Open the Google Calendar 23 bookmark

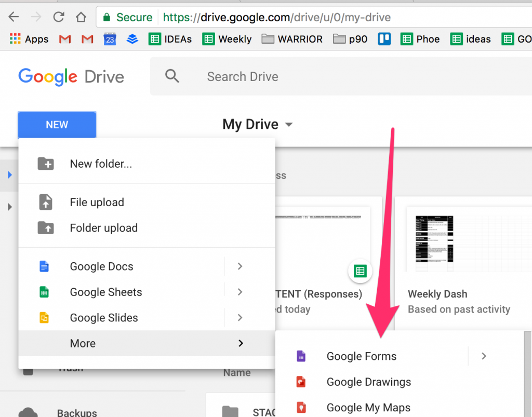[x=110, y=39]
